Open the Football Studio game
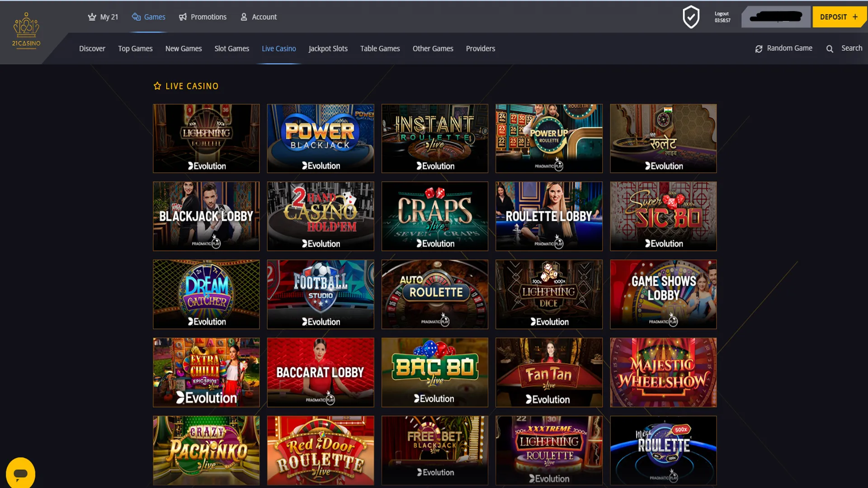Viewport: 868px width, 488px height. (x=321, y=294)
